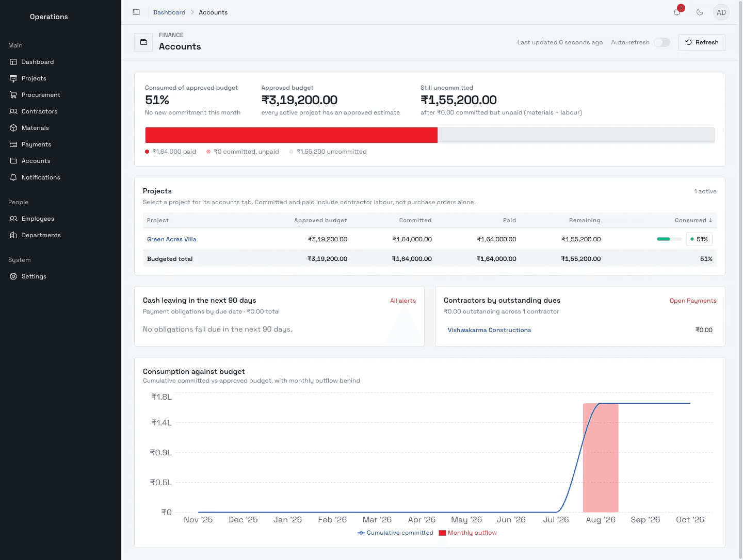Click the Open Payments link
This screenshot has height=560, width=743.
693,301
